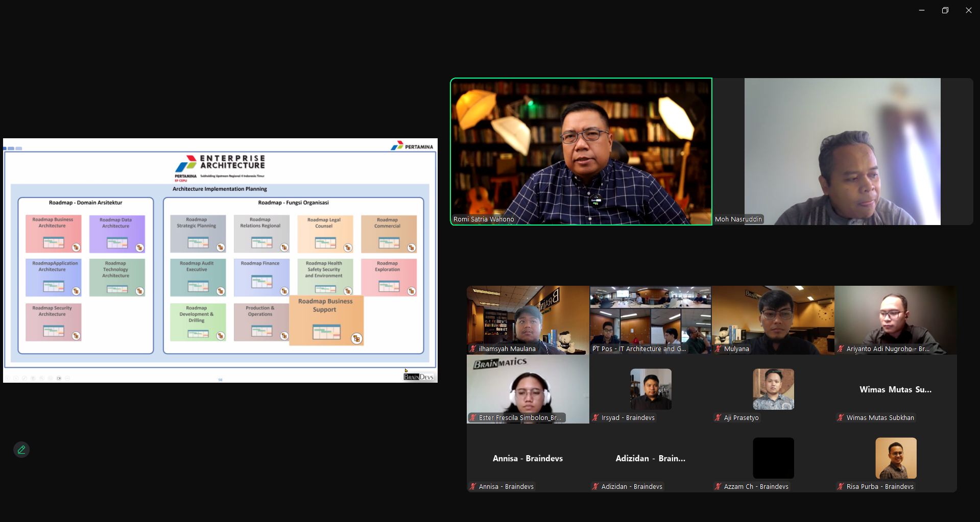
Task: Click Wimas Mutas Subkhan participant tile
Action: (x=895, y=390)
